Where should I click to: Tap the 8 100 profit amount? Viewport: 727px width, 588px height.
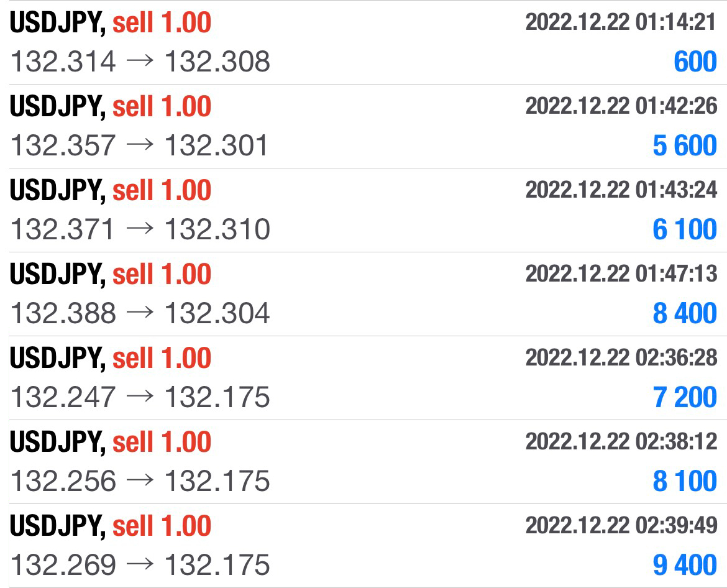point(685,481)
